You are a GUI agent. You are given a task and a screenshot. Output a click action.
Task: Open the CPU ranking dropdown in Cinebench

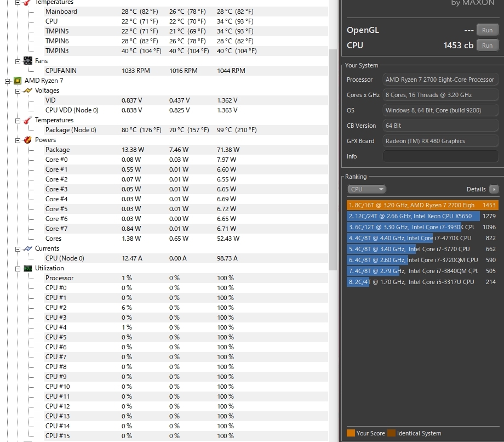point(366,189)
